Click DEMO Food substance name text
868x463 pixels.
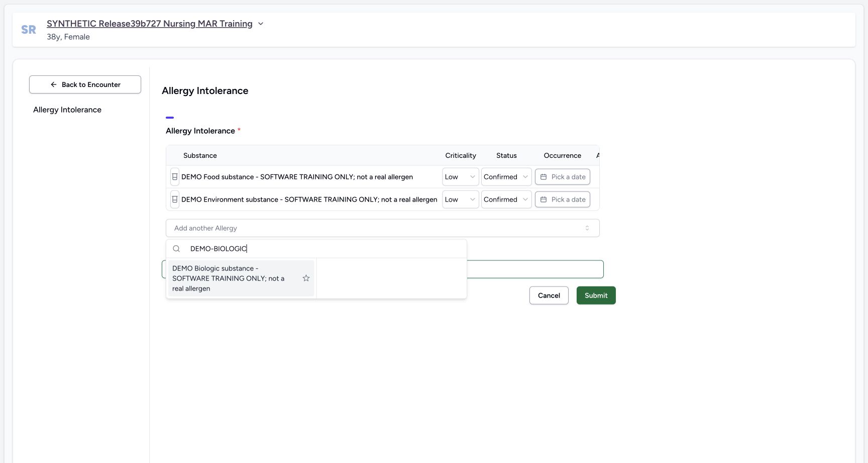tap(297, 177)
